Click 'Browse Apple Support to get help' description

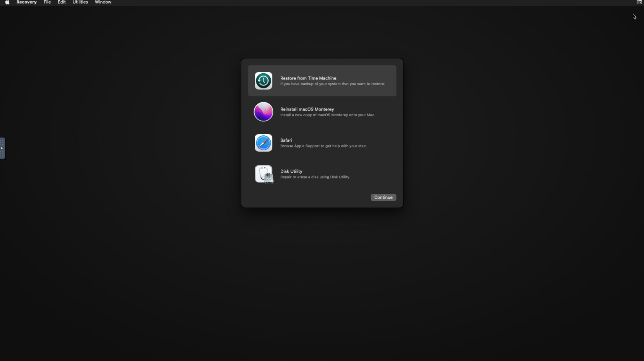click(323, 146)
